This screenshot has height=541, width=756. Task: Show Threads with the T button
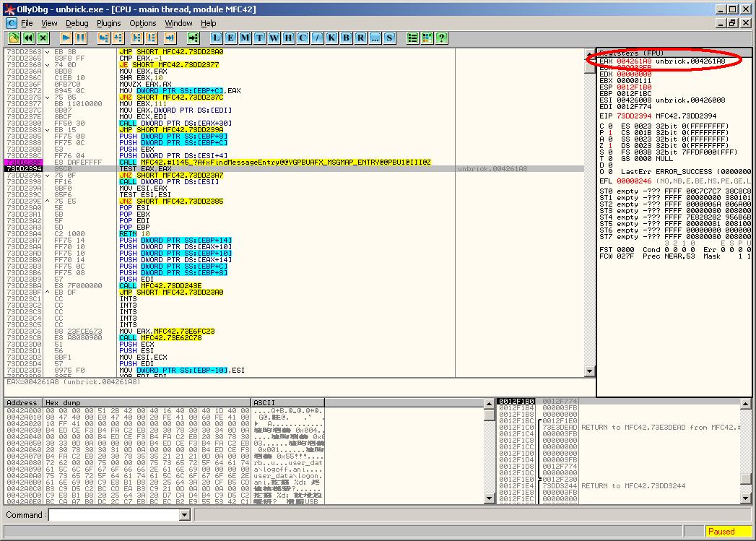260,38
